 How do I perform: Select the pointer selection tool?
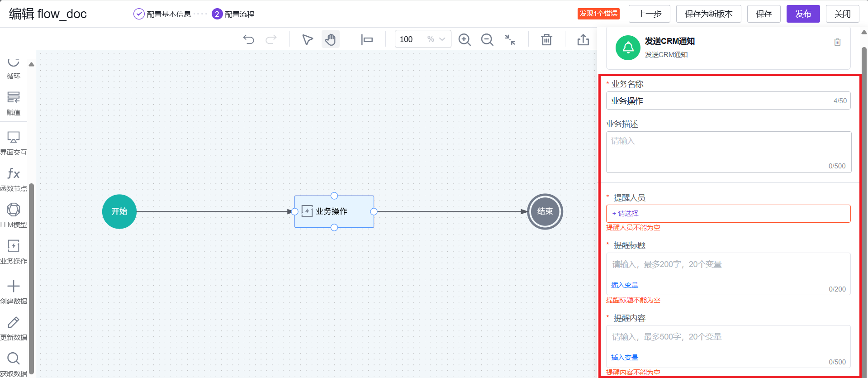tap(308, 40)
